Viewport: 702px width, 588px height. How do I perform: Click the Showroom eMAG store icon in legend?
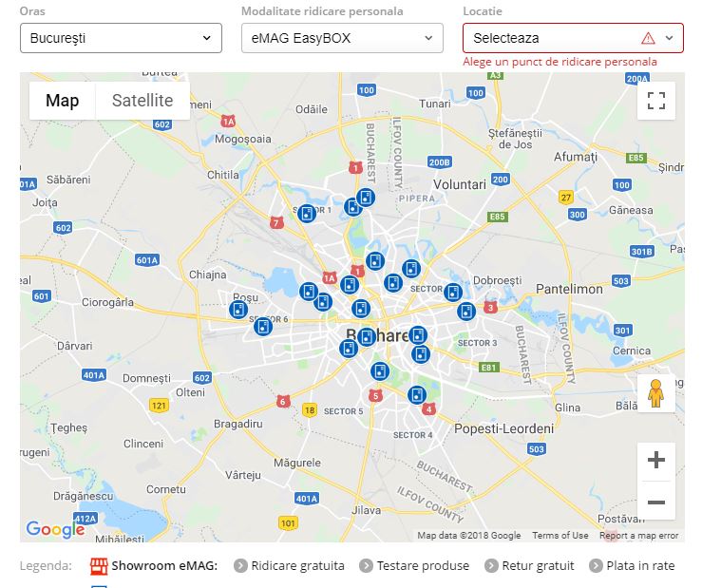click(x=99, y=566)
